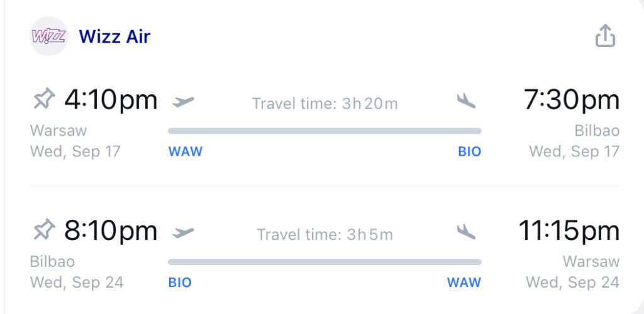This screenshot has width=644, height=314.
Task: Click Travel time 3h 20m label
Action: coord(325,104)
